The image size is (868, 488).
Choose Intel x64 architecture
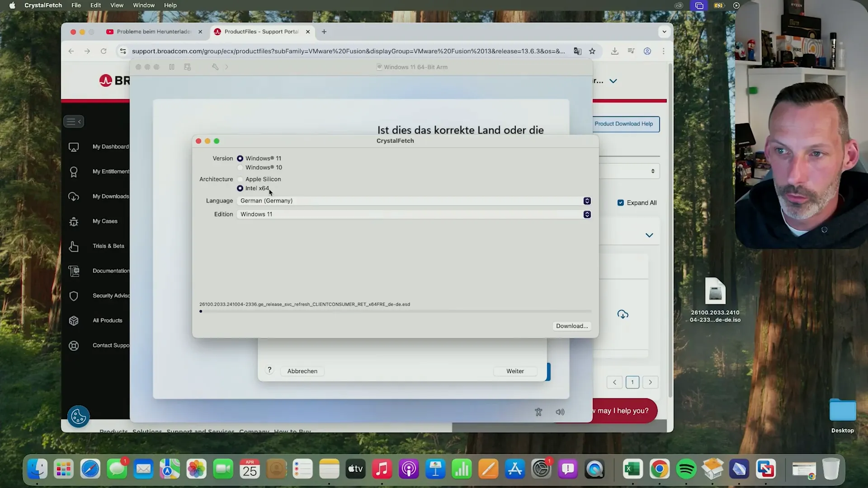click(240, 188)
